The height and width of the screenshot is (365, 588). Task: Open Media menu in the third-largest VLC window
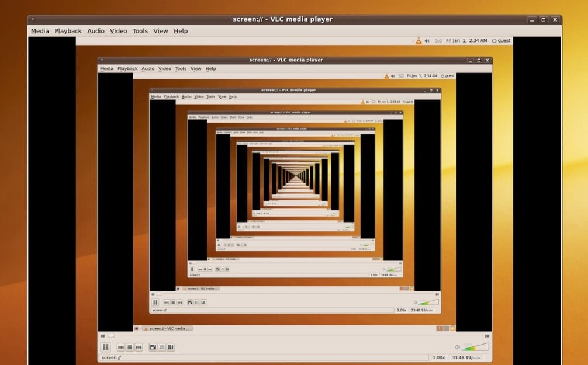[x=155, y=96]
